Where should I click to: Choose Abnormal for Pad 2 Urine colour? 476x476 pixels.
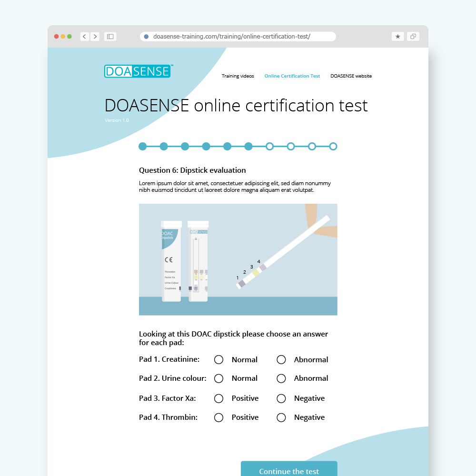(x=281, y=378)
